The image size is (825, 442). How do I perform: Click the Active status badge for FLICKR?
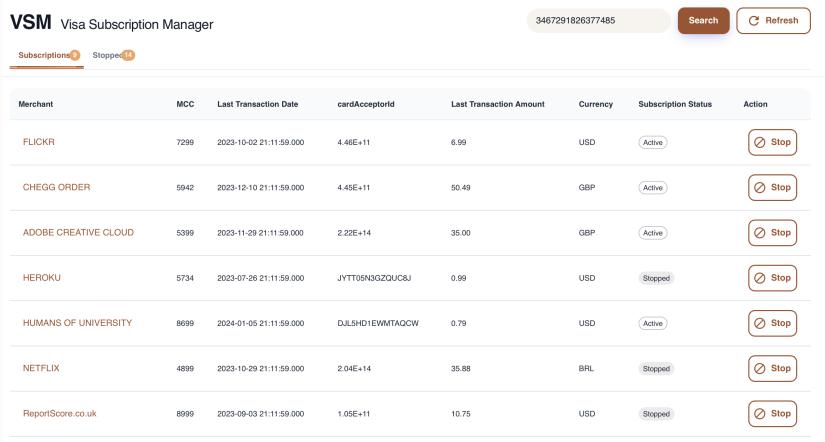[x=652, y=143]
